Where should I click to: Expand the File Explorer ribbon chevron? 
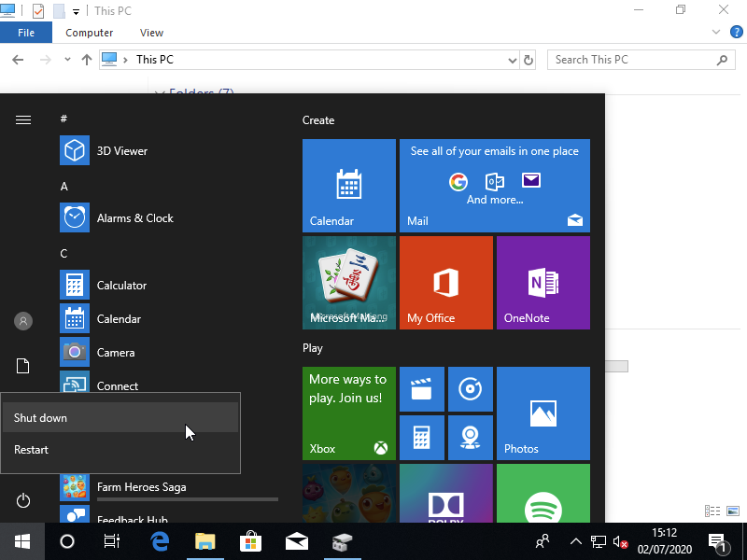tap(715, 32)
